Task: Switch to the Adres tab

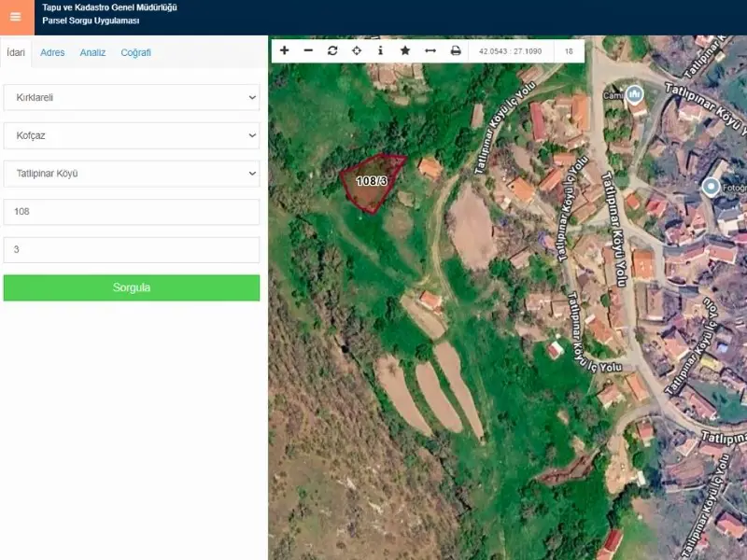Action: coord(52,53)
